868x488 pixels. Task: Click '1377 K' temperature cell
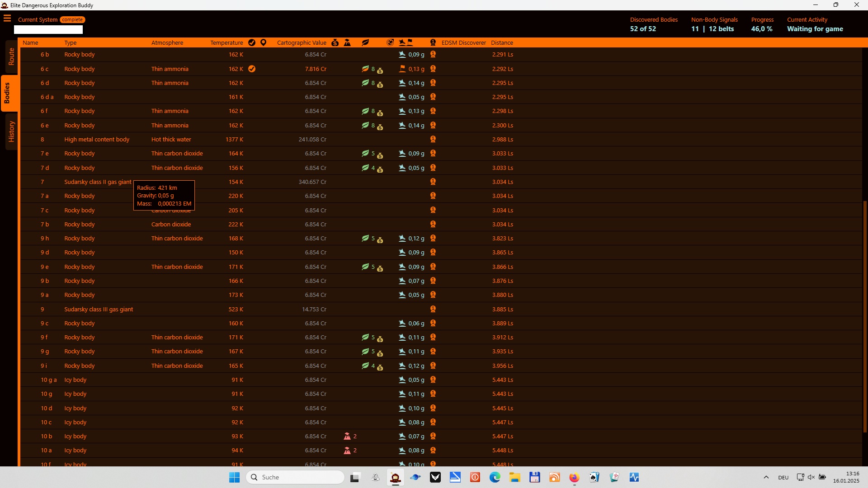coord(234,139)
